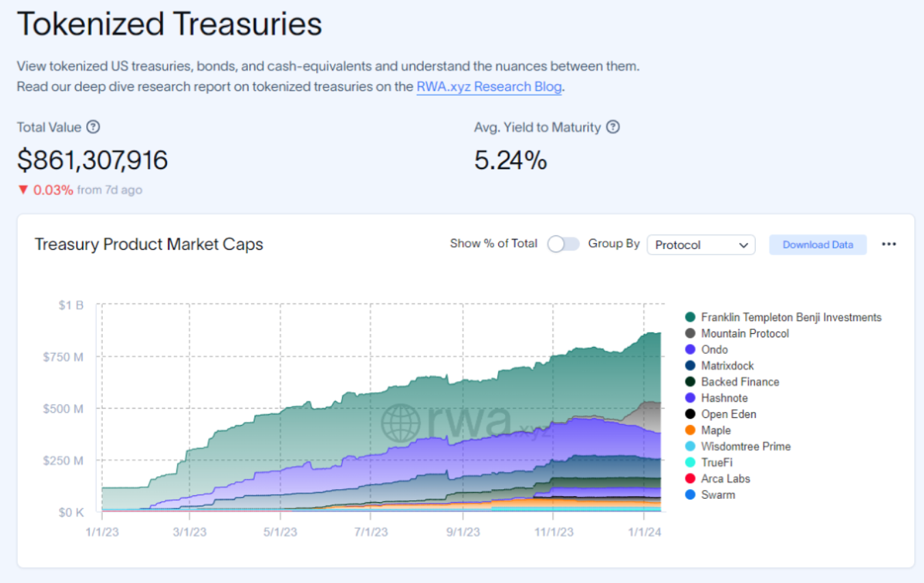Click the $500 M y-axis label
Image resolution: width=924 pixels, height=583 pixels.
pyautogui.click(x=64, y=409)
